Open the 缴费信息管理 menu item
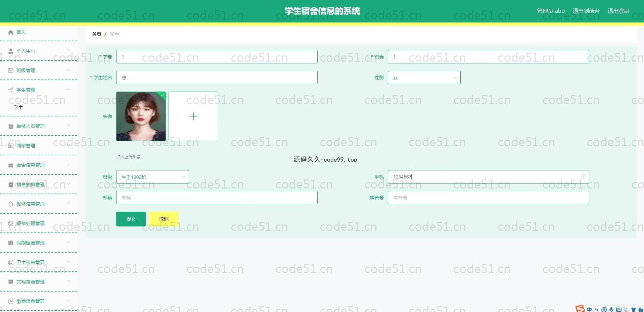 (x=39, y=301)
